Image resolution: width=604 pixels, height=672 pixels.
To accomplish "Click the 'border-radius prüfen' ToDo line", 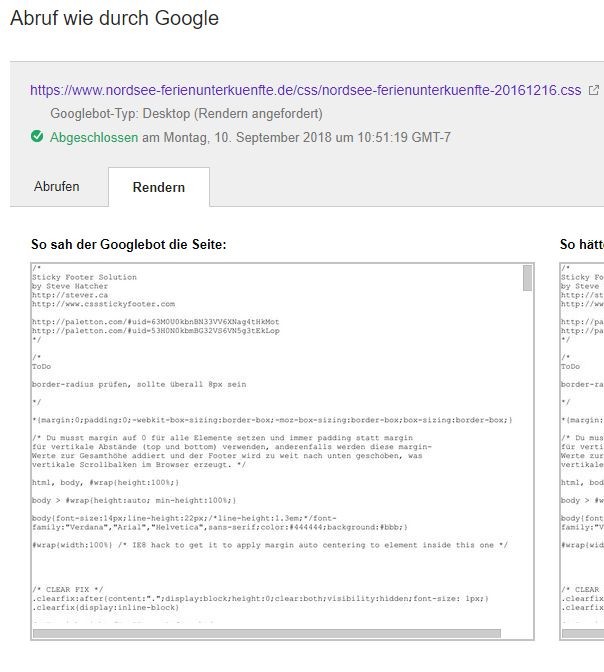I will 138,384.
